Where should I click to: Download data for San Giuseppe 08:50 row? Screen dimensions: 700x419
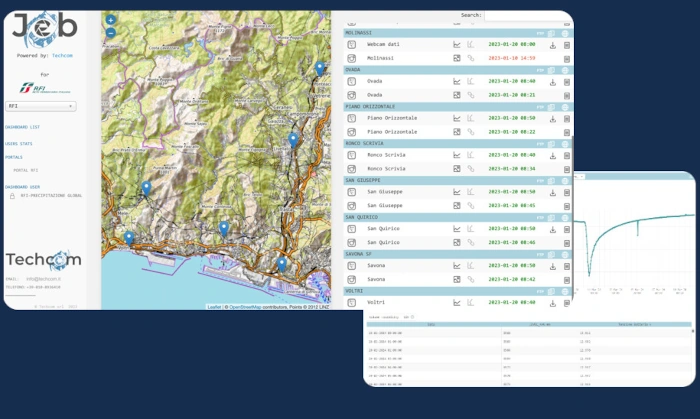point(553,193)
